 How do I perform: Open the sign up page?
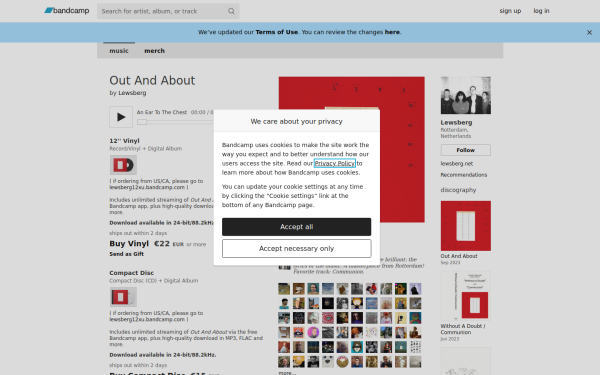point(510,11)
